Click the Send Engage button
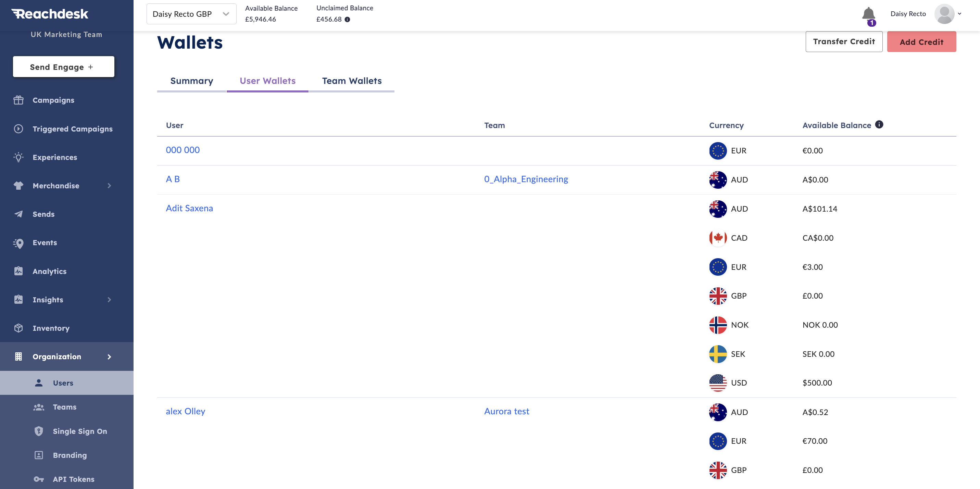This screenshot has height=489, width=980. (x=64, y=66)
